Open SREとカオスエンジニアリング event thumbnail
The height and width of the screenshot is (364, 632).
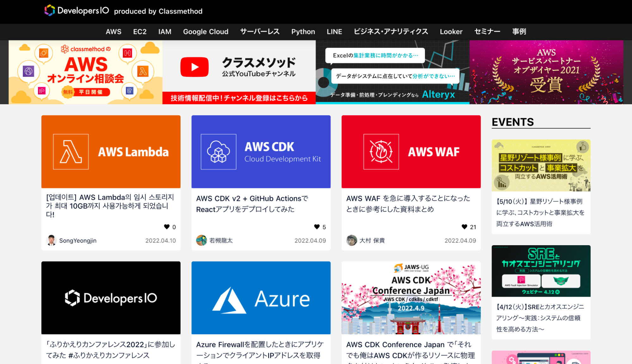541,271
